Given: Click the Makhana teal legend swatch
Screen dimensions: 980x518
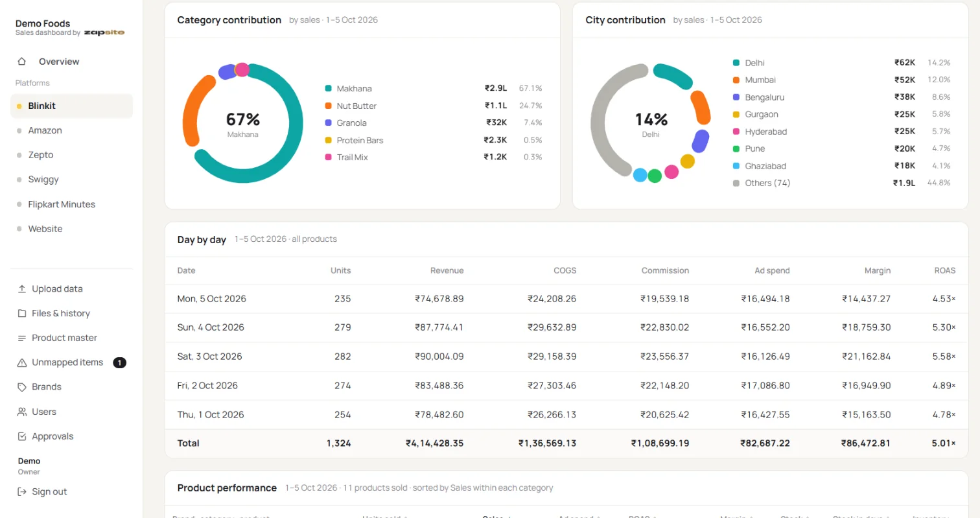Looking at the screenshot, I should tap(329, 89).
